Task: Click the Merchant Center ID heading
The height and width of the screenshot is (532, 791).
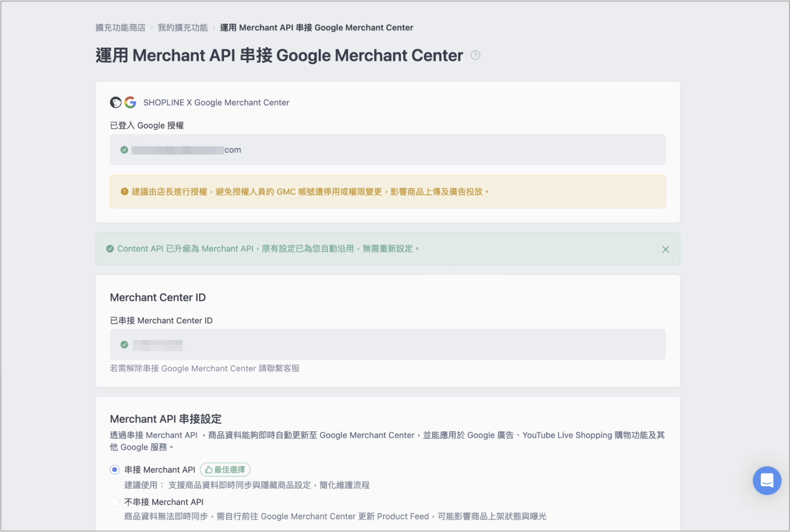Action: pyautogui.click(x=158, y=297)
